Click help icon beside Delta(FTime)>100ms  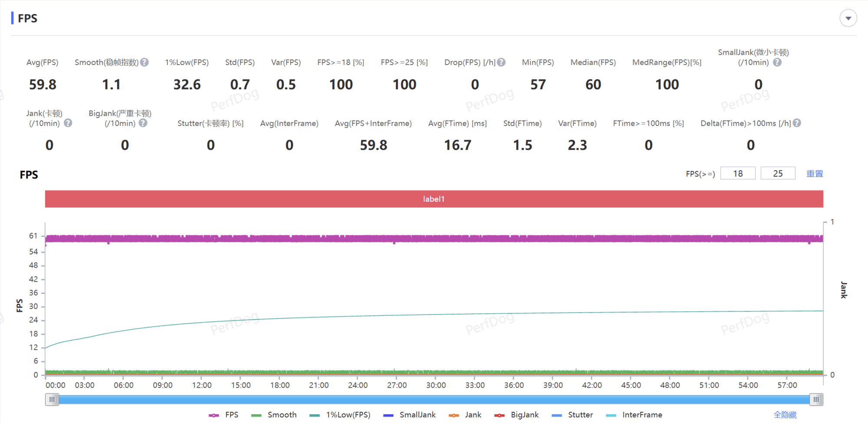click(x=797, y=123)
